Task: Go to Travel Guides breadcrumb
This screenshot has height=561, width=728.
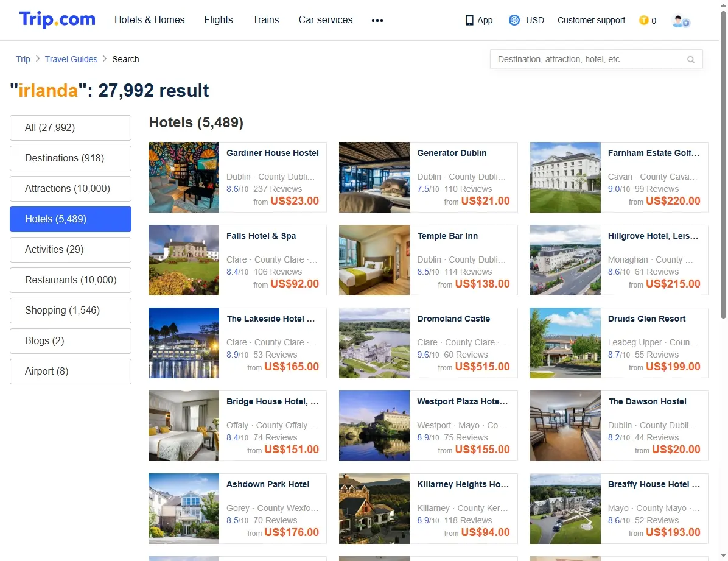Action: point(71,59)
